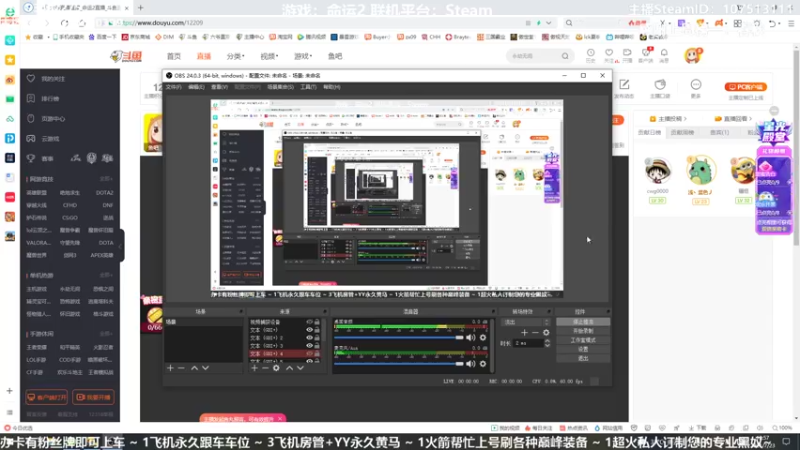Mute desktop audio speaker icon in mixer
Screen dimensions: 800x450
[470, 338]
